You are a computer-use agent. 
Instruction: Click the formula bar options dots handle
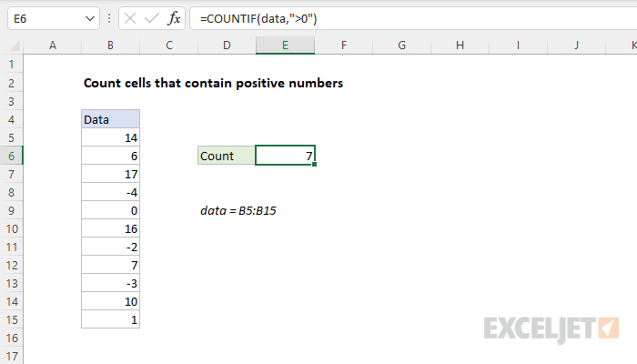coord(109,18)
